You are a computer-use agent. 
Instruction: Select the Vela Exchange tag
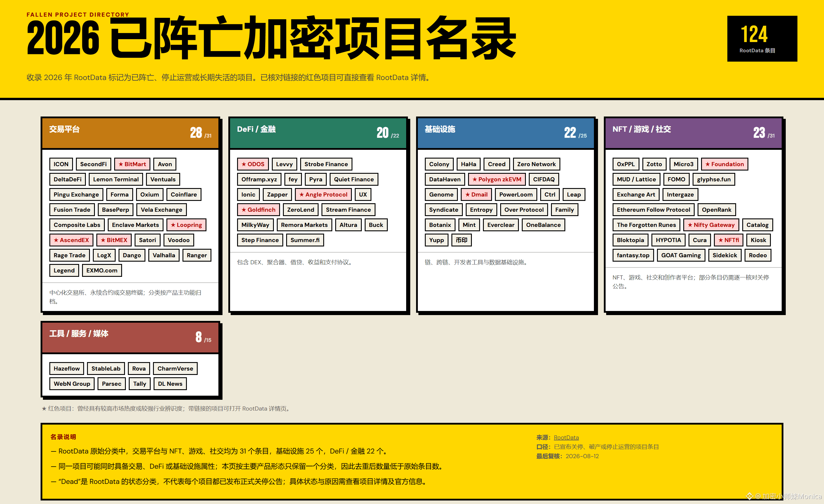coord(161,210)
